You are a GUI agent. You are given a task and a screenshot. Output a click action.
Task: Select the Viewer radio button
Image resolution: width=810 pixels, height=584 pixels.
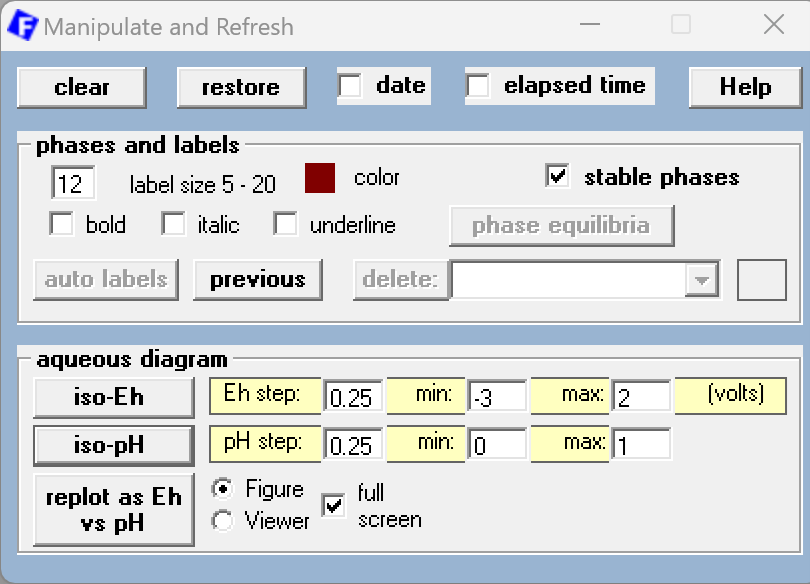(x=224, y=521)
